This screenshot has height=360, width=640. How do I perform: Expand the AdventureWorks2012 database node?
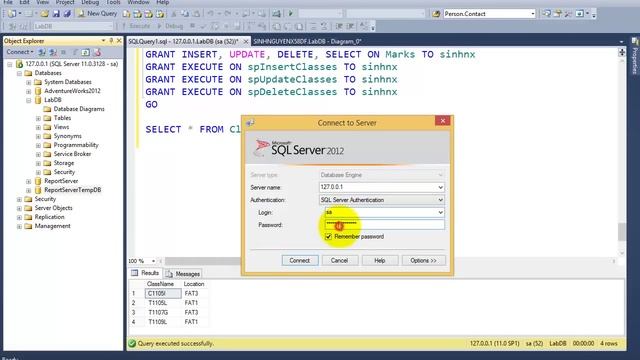pos(29,91)
